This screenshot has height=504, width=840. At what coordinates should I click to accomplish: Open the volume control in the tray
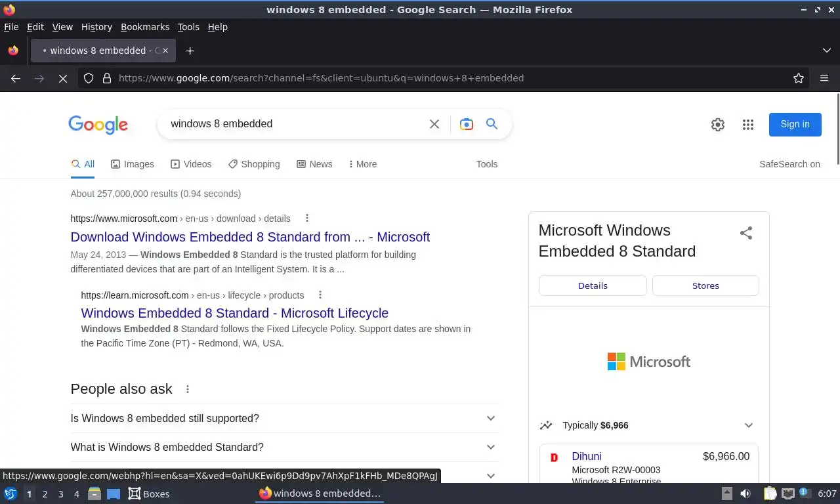[745, 493]
